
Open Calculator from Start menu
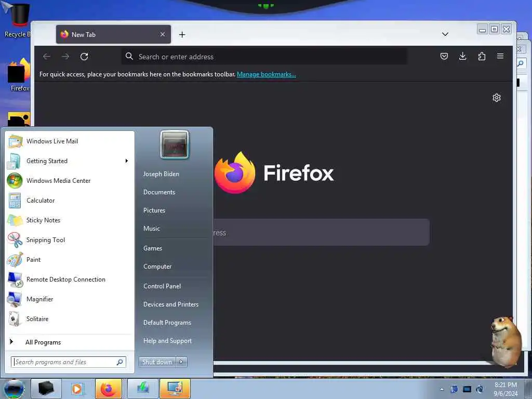pos(70,200)
